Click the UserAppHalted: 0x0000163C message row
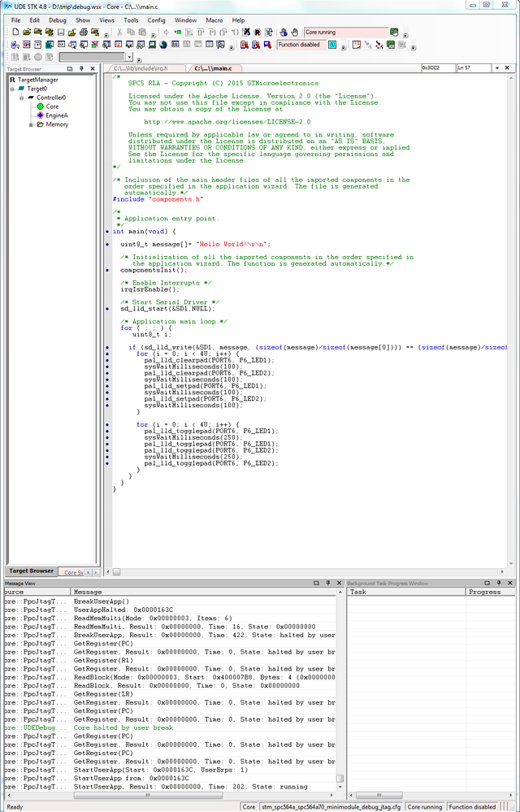The image size is (520, 812). click(170, 610)
